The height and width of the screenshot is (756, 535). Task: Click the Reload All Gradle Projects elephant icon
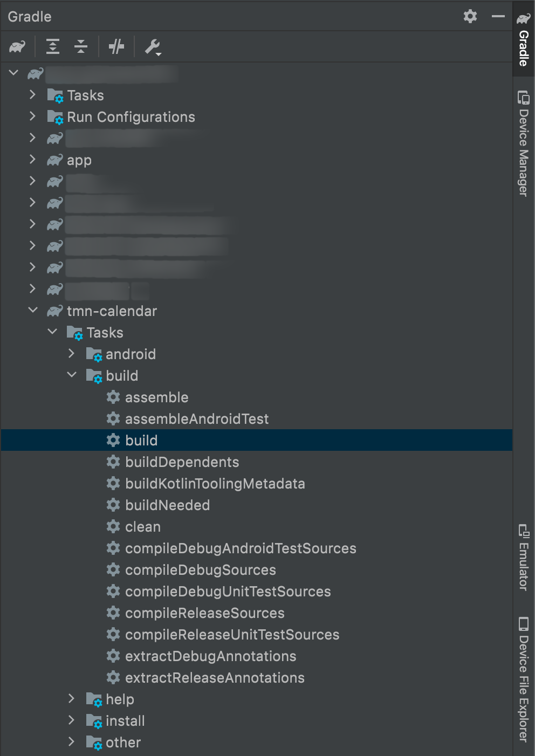17,47
